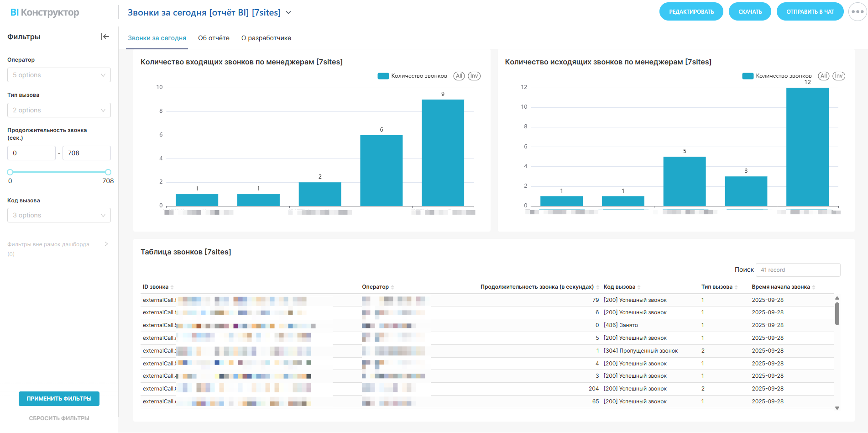
Task: Sort table by Время начала звонка
Action: (x=783, y=287)
